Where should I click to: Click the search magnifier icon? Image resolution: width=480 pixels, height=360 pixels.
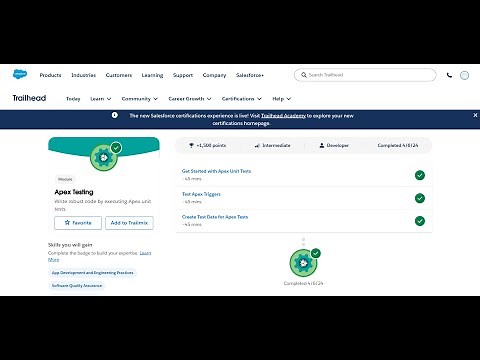pyautogui.click(x=304, y=75)
